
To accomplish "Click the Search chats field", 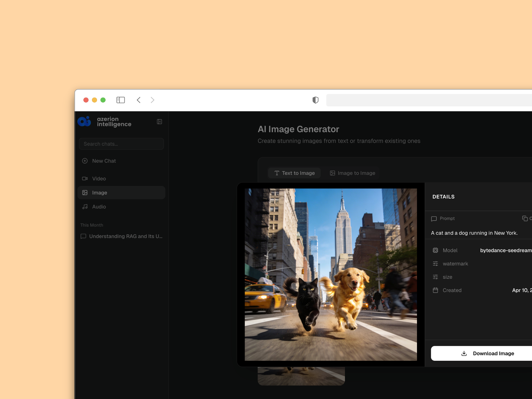I will pos(121,144).
